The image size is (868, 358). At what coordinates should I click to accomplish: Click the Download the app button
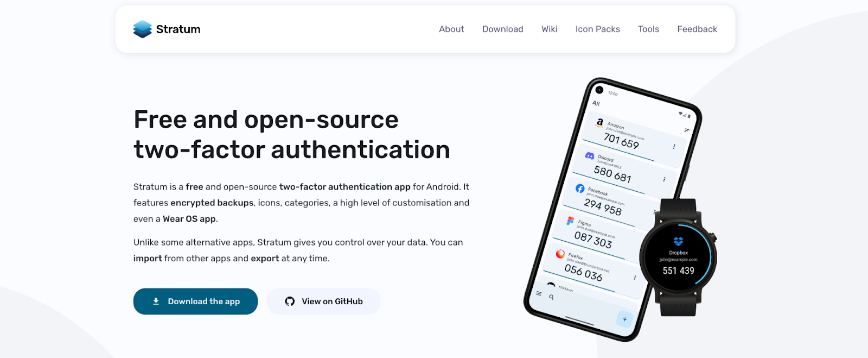click(x=195, y=302)
